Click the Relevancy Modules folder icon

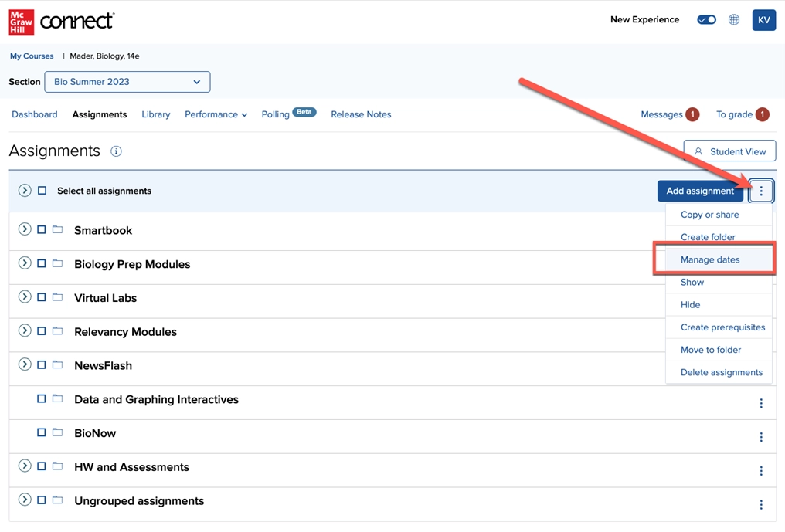[58, 330]
